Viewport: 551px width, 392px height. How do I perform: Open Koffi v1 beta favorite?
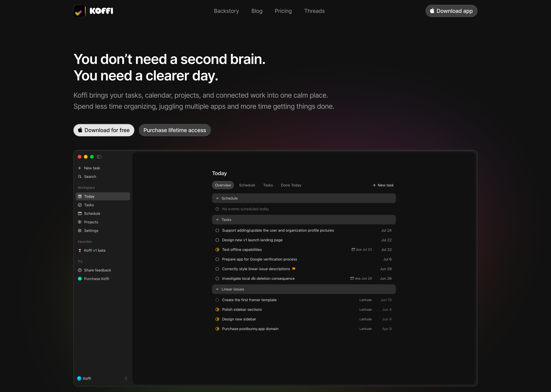point(103,251)
